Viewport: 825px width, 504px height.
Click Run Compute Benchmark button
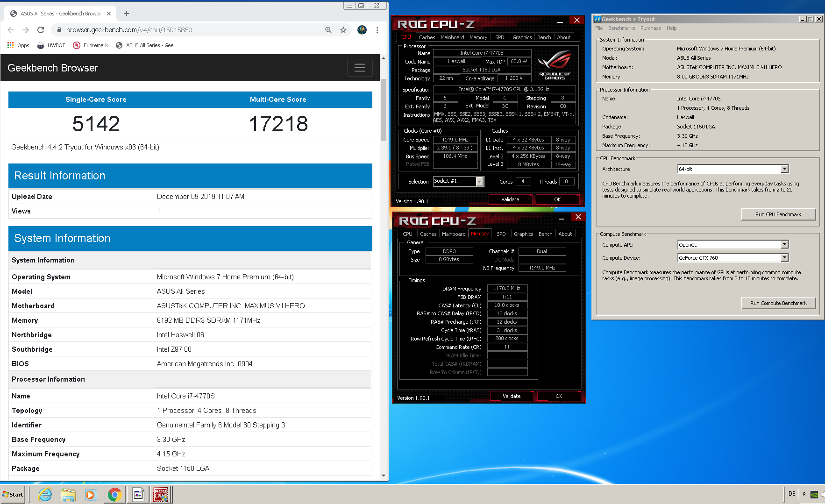[778, 303]
